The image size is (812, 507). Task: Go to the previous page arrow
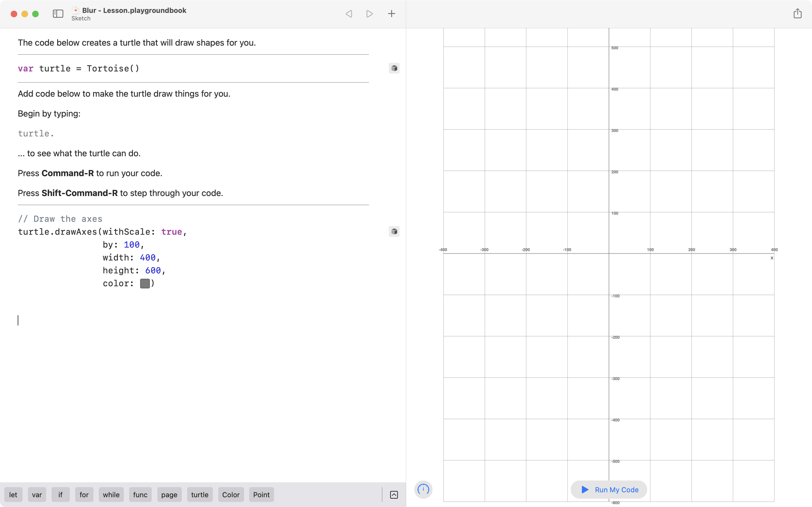349,14
